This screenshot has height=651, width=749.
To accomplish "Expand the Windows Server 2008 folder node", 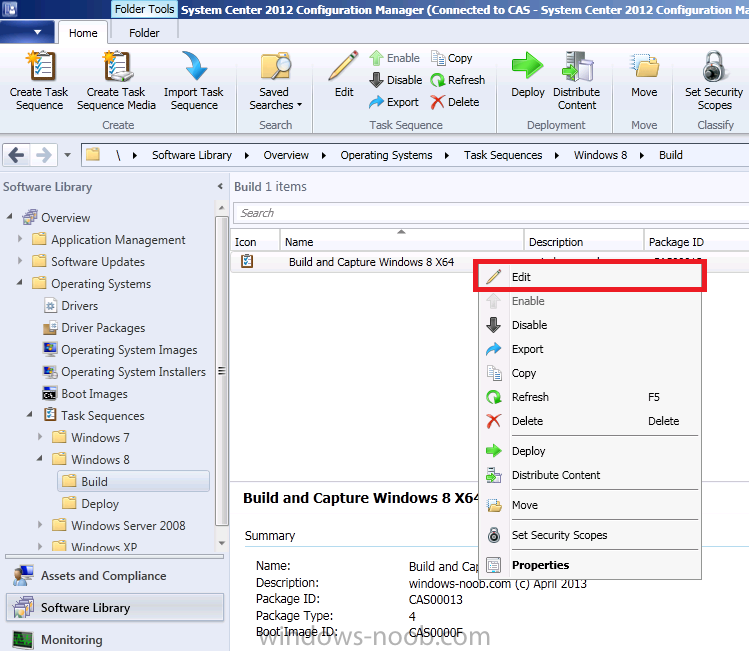I will coord(40,524).
